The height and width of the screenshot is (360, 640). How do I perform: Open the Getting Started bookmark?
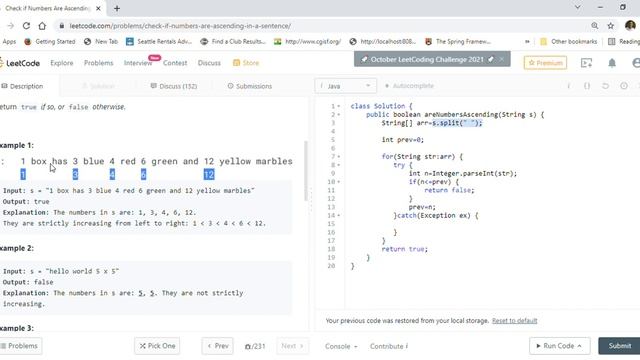[50, 42]
